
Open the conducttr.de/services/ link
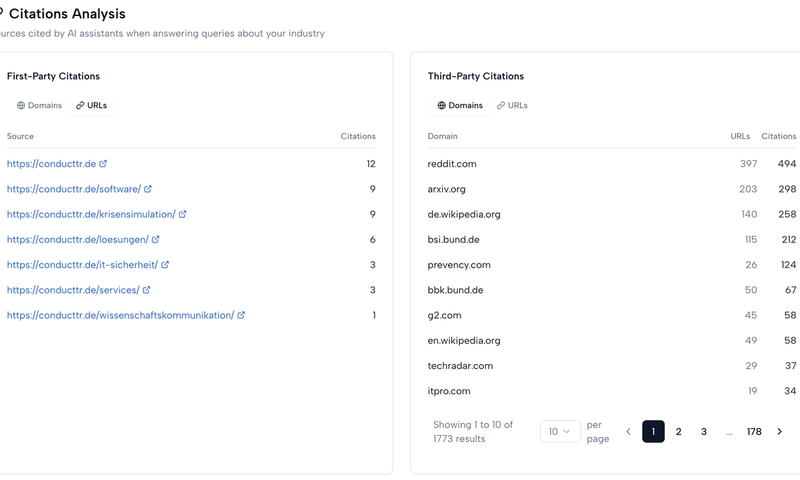click(73, 290)
